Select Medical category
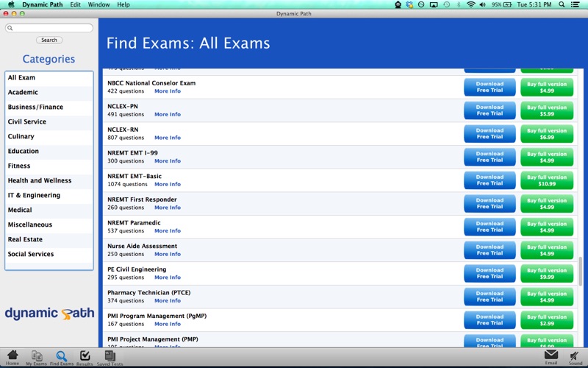 pos(49,210)
